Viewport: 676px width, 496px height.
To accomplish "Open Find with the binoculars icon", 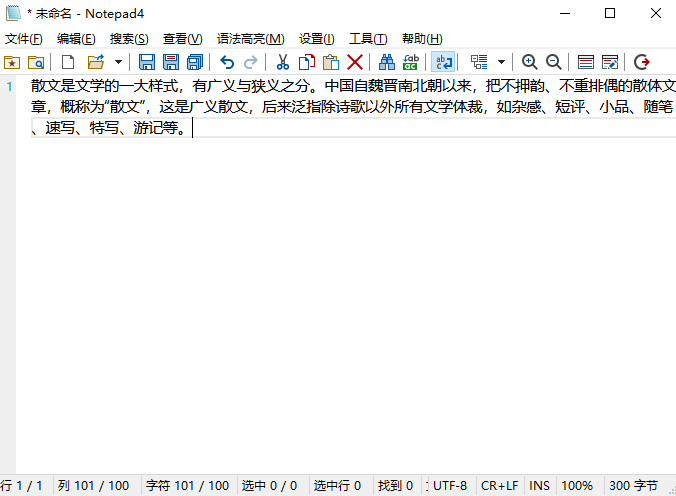I will [x=387, y=63].
